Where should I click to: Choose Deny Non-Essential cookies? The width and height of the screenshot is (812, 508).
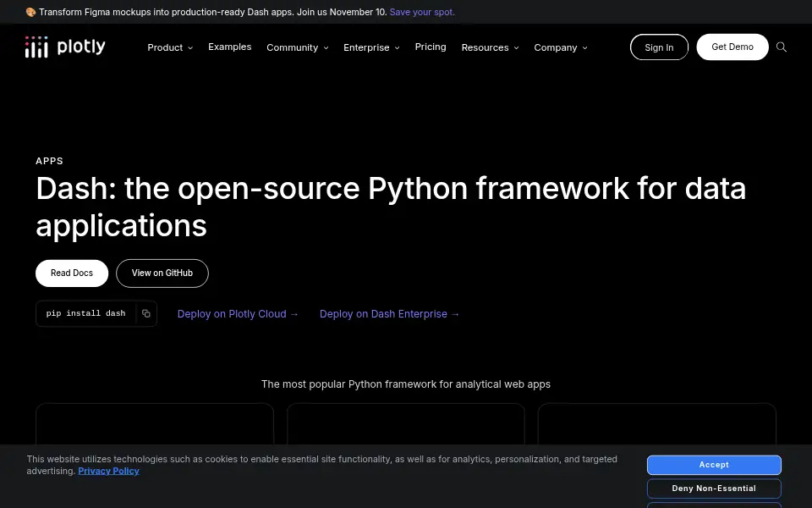714,489
